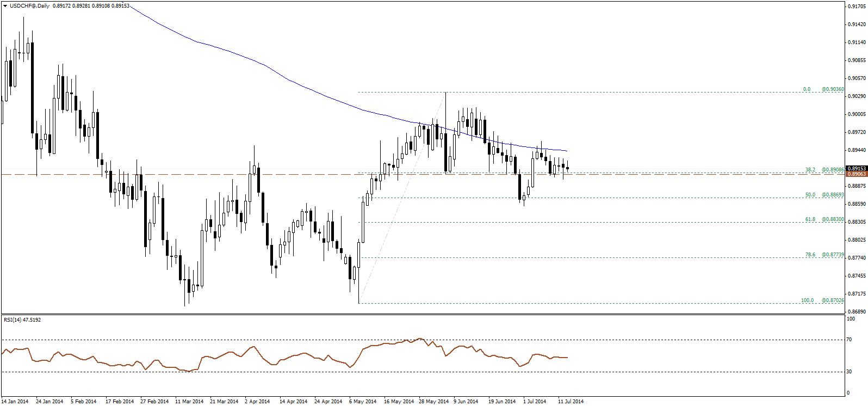868x406 pixels.
Task: Click price scale value 0.90855
Action: [858, 60]
